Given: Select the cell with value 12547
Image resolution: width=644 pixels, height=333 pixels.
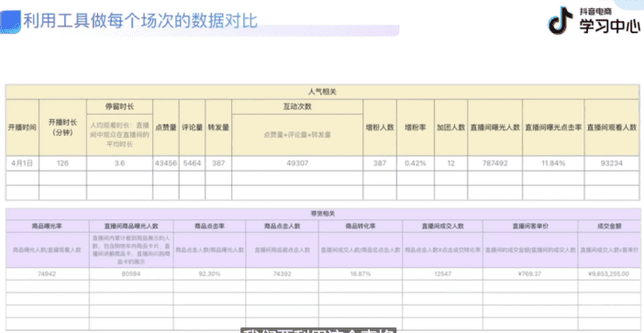Looking at the screenshot, I should [x=443, y=274].
